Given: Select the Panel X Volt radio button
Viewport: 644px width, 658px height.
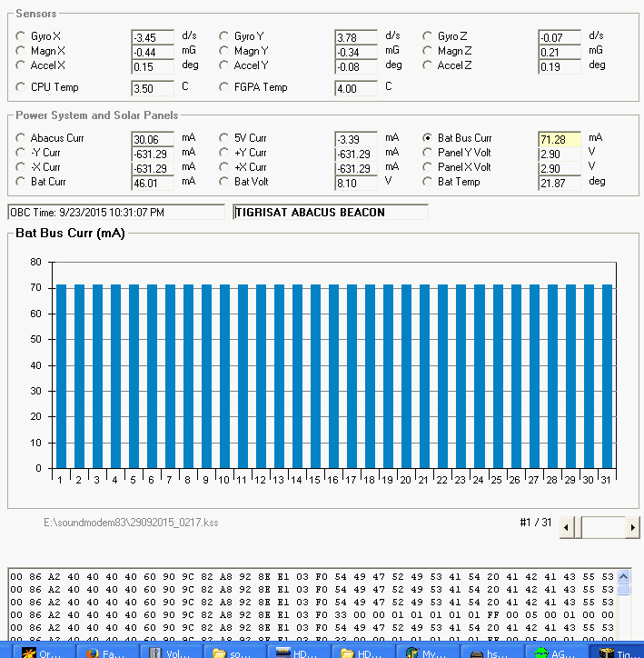Looking at the screenshot, I should (x=427, y=167).
